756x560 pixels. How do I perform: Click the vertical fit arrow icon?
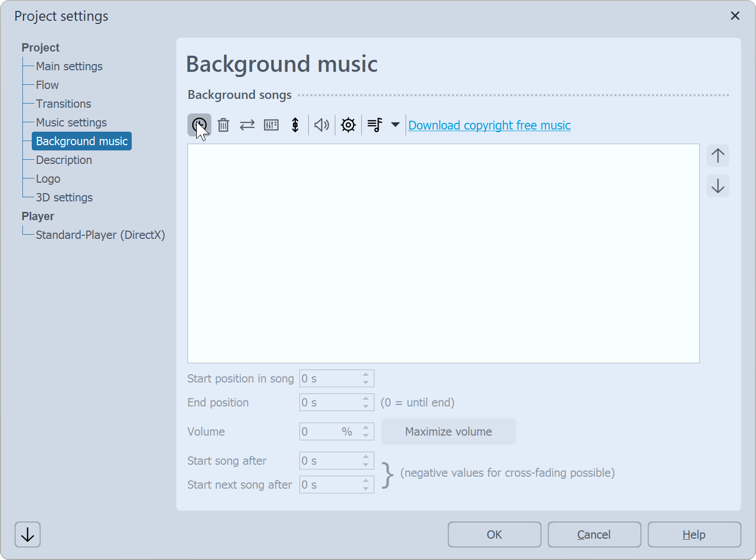point(295,125)
